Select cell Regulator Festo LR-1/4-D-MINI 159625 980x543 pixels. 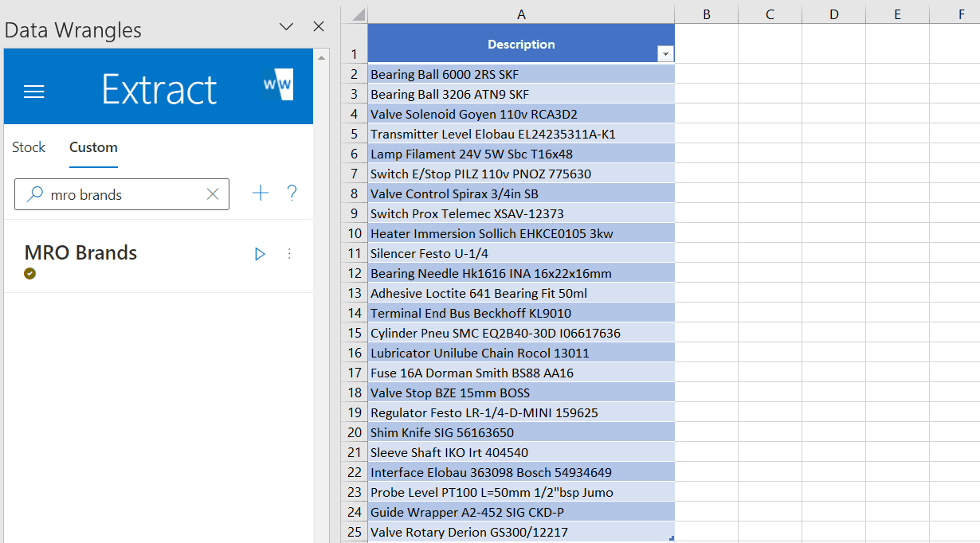[x=521, y=412]
